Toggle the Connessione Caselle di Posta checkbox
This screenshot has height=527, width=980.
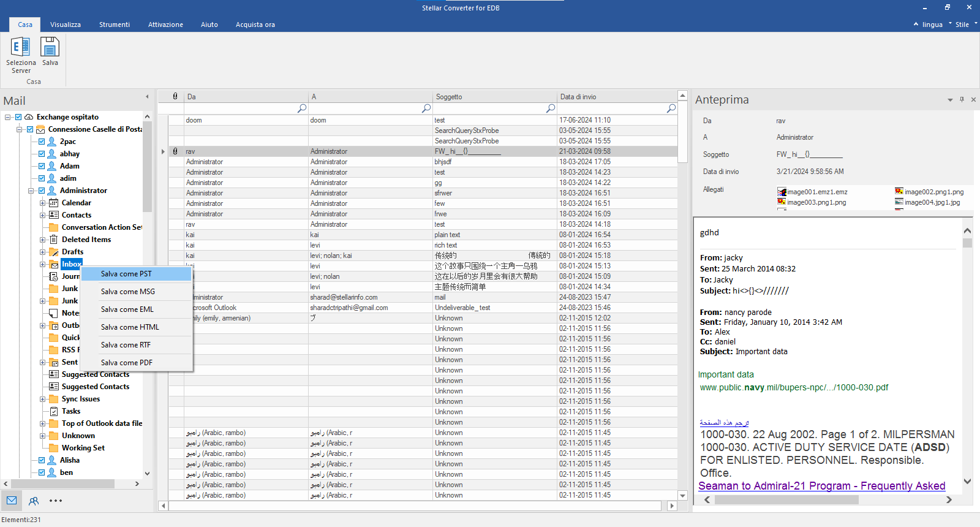[29, 129]
